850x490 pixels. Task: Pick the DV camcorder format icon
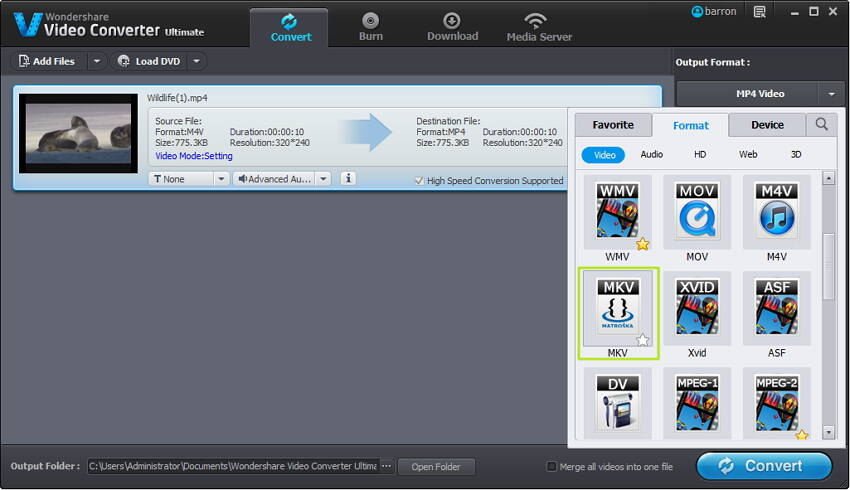click(x=617, y=403)
